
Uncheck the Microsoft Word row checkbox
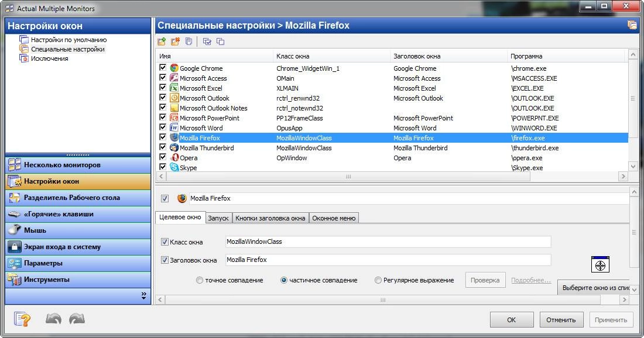coord(163,127)
